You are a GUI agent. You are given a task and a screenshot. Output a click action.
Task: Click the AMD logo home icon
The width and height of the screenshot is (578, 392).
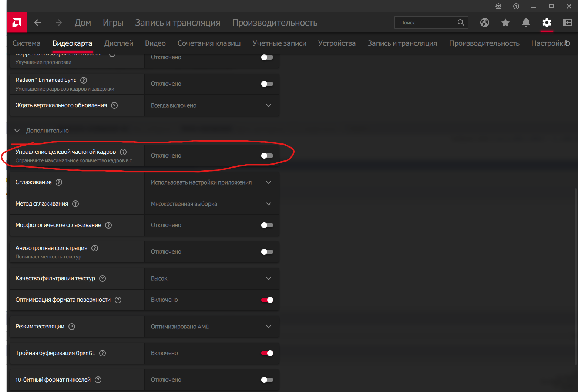pos(17,23)
